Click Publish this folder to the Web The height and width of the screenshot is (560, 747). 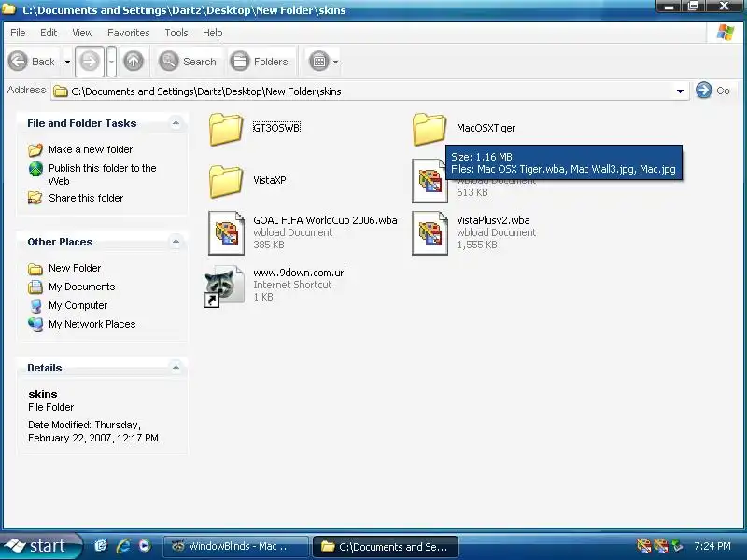pyautogui.click(x=103, y=175)
